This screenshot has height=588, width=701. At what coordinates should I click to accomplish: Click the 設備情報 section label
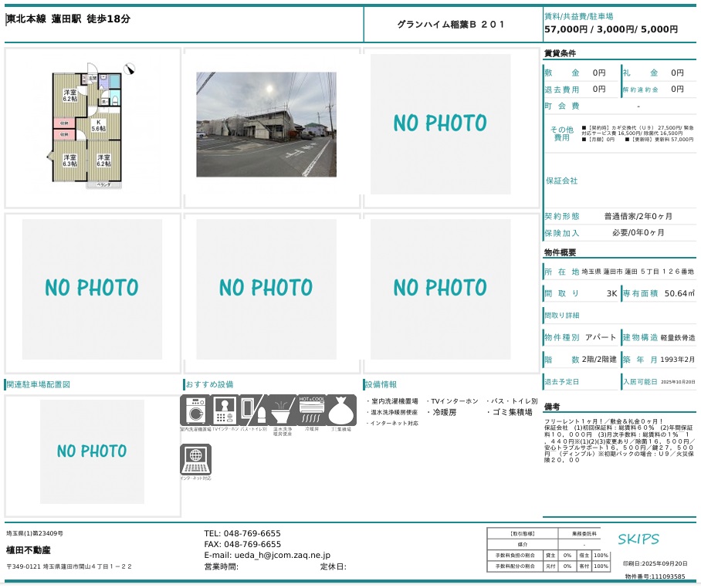pyautogui.click(x=381, y=384)
